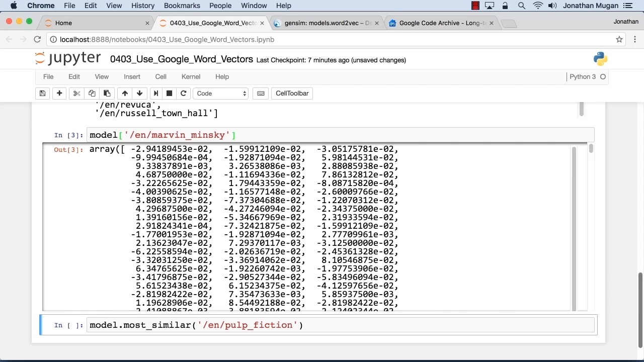Open Jupyter View menu
Screen dimensions: 644x362
point(102,76)
